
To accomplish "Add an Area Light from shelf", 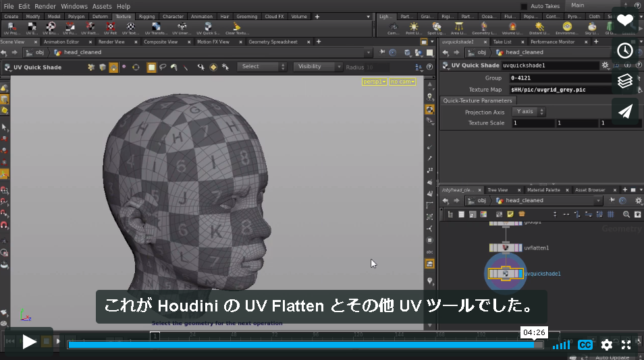I will [x=459, y=29].
